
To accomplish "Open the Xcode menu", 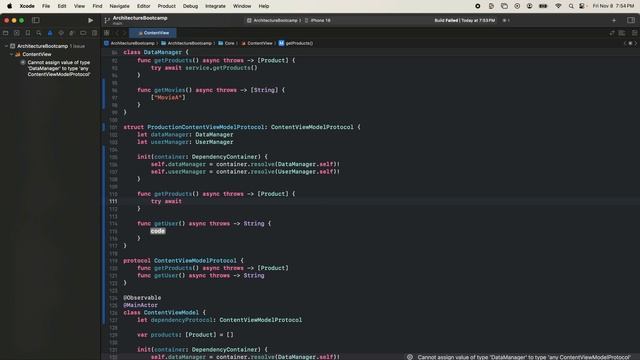I will pos(27,6).
